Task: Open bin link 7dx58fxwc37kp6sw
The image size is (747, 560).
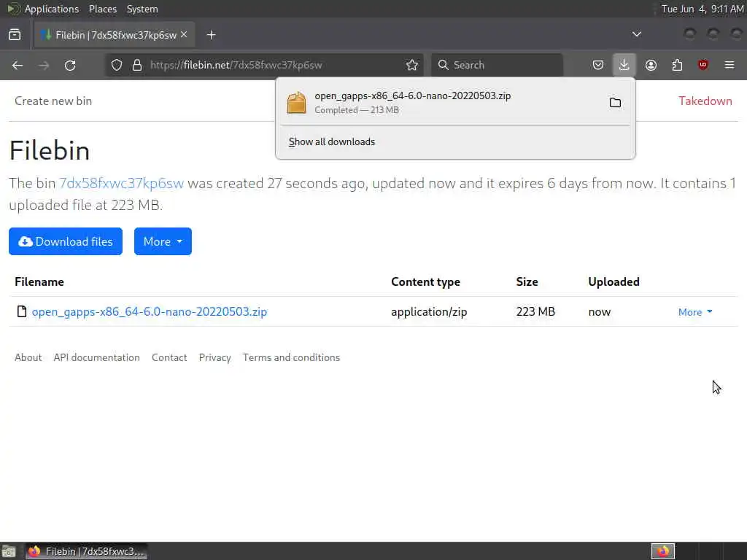Action: tap(121, 183)
